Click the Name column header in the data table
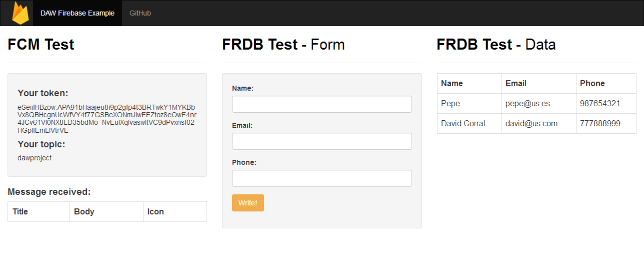The image size is (644, 256). point(452,83)
